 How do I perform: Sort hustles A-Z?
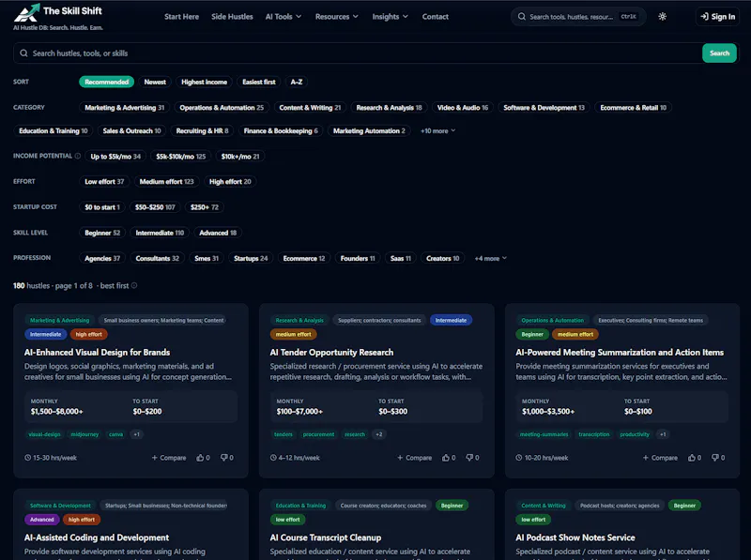296,82
